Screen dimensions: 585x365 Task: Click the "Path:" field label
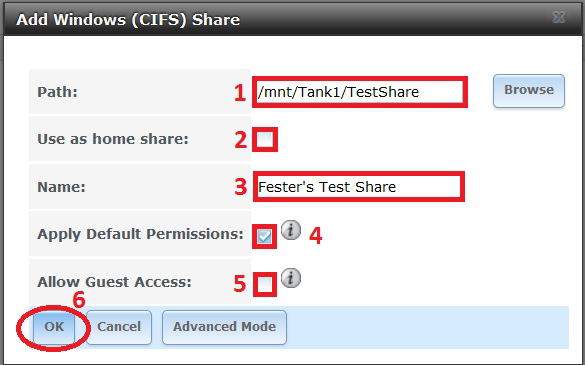(57, 92)
